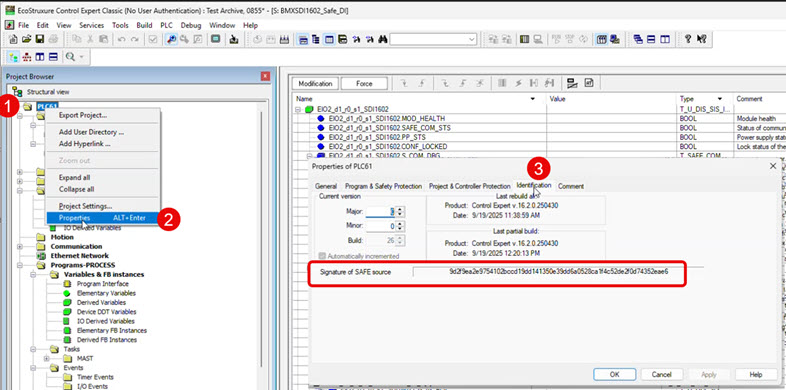786x390 pixels.
Task: Open the File menu
Action: [24, 25]
